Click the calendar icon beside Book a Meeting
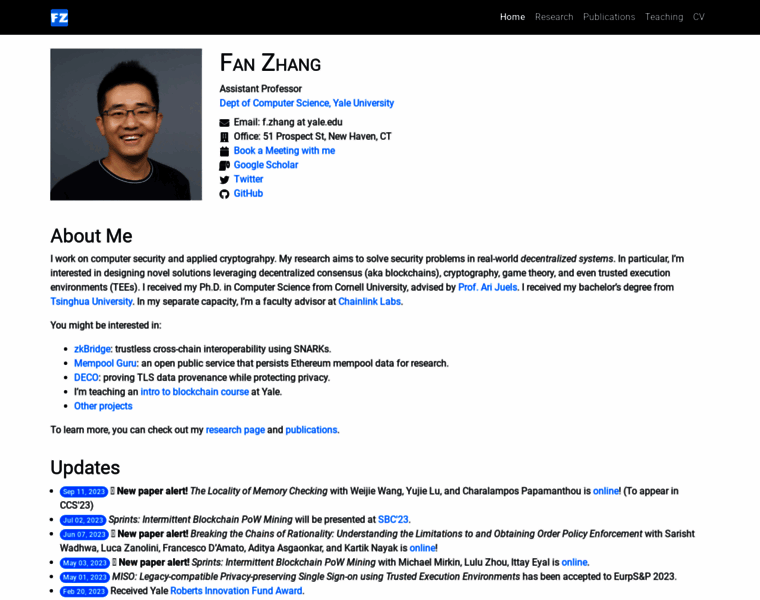 pyautogui.click(x=224, y=151)
